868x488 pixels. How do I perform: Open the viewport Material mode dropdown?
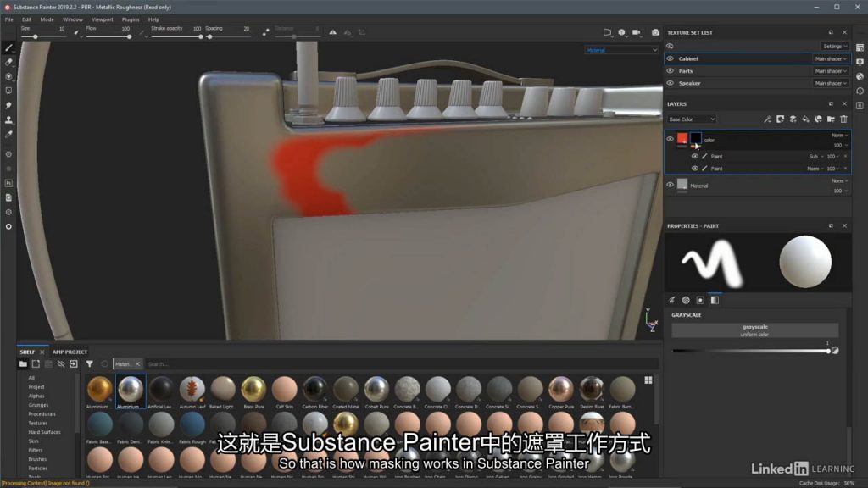pyautogui.click(x=621, y=50)
